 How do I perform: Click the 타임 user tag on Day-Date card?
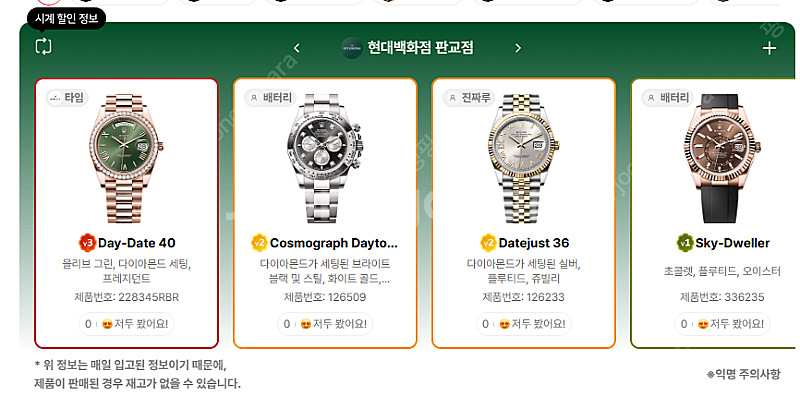point(67,97)
